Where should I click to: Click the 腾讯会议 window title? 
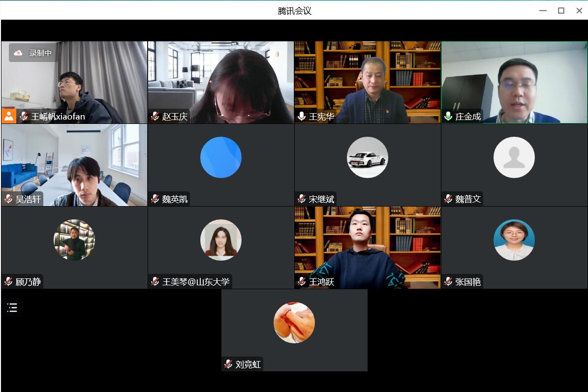tap(294, 11)
